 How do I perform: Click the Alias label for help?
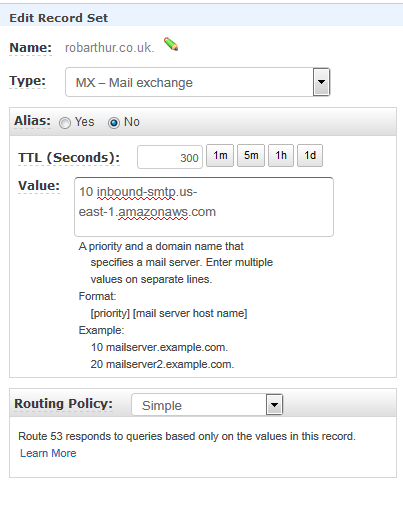tap(32, 121)
